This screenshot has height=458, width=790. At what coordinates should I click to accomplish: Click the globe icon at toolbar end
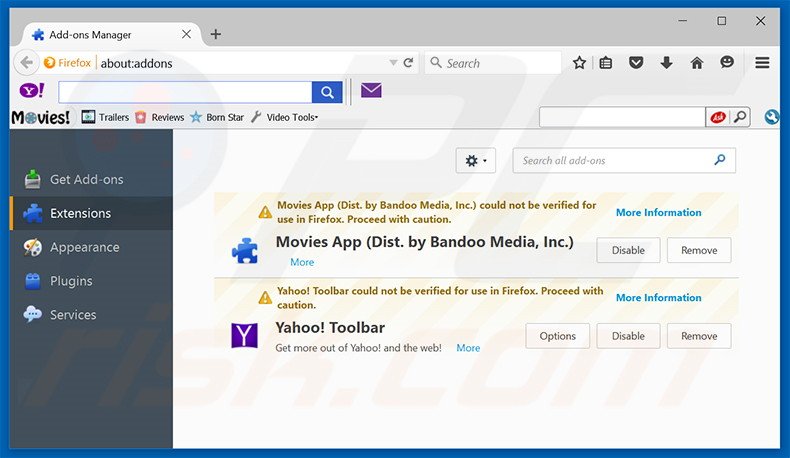point(771,117)
